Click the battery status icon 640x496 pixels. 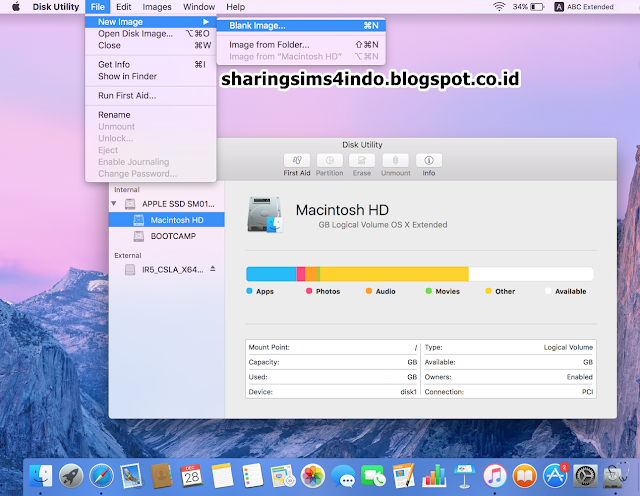[x=538, y=7]
